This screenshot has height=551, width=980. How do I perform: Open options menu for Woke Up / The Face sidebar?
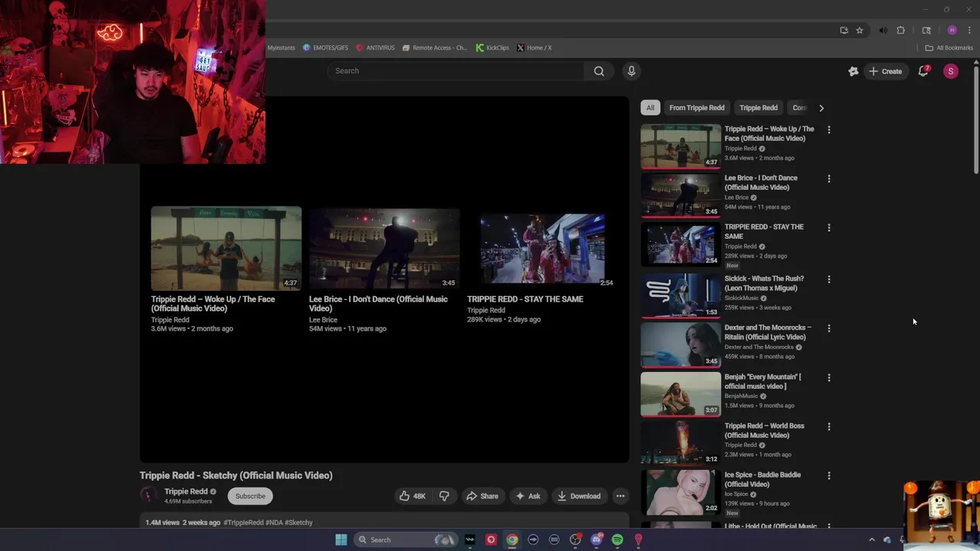828,129
